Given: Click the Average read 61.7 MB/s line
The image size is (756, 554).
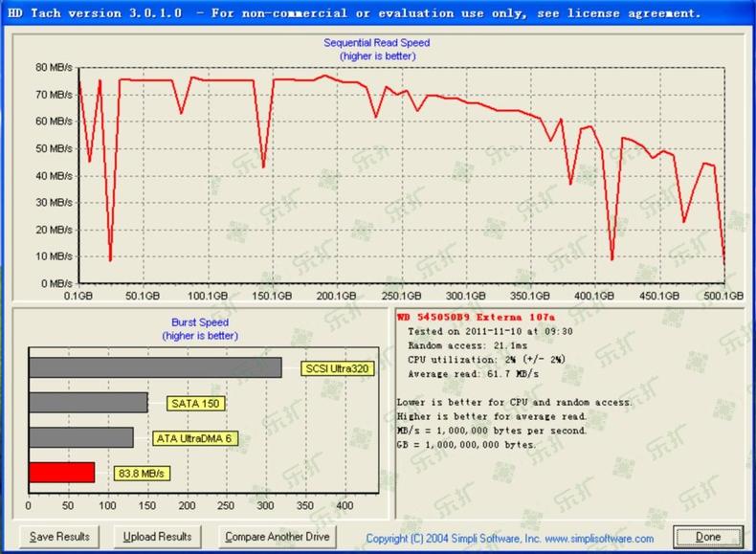Looking at the screenshot, I should coord(473,374).
